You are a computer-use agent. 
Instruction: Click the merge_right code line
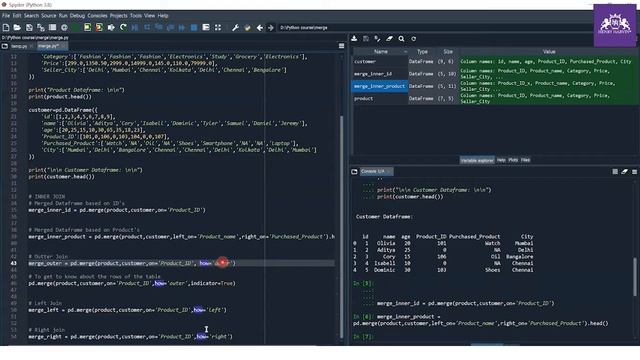[x=130, y=337]
